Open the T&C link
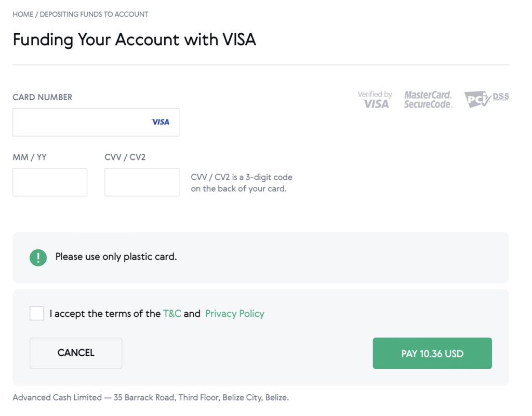 pos(172,314)
